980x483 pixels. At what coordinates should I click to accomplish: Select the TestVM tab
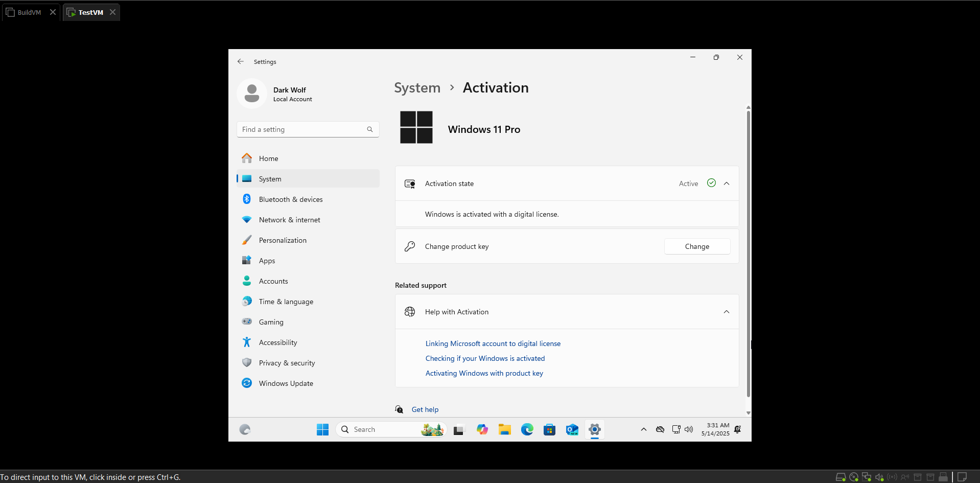pyautogui.click(x=91, y=12)
